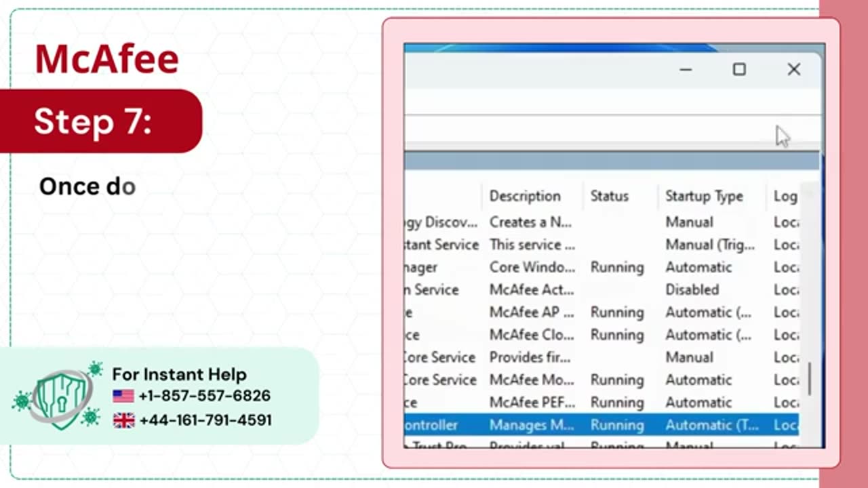This screenshot has height=488, width=868.
Task: Minimize the Services window
Action: point(686,69)
